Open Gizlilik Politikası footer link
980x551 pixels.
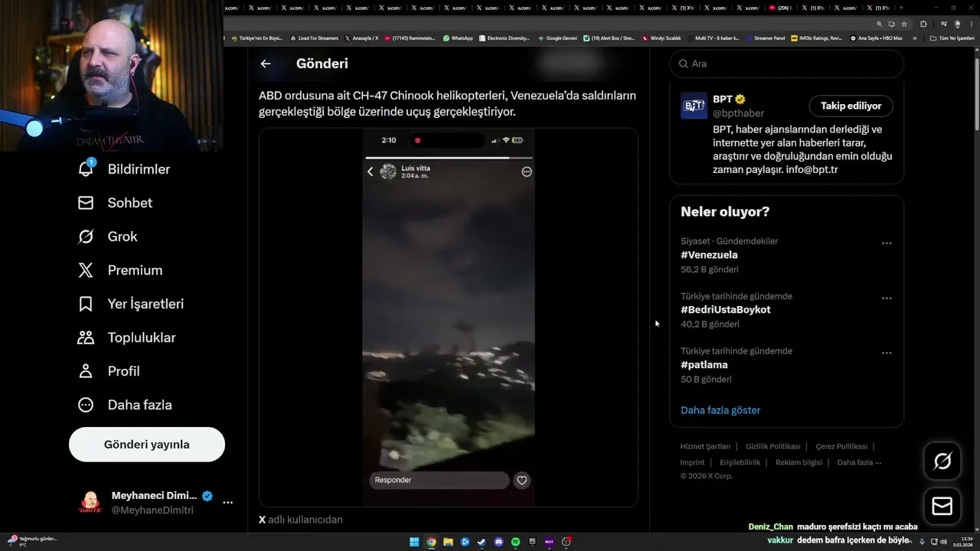click(773, 446)
